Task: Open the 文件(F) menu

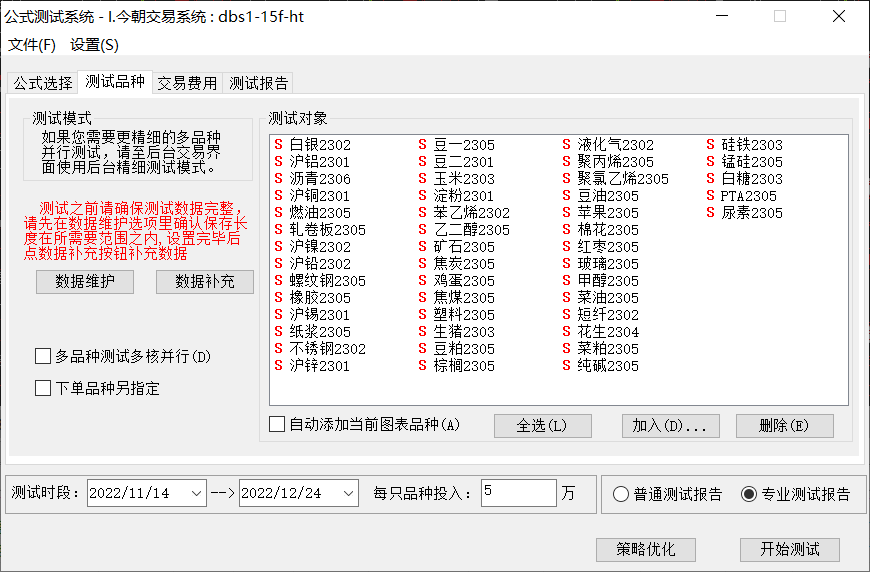Action: click(x=32, y=45)
